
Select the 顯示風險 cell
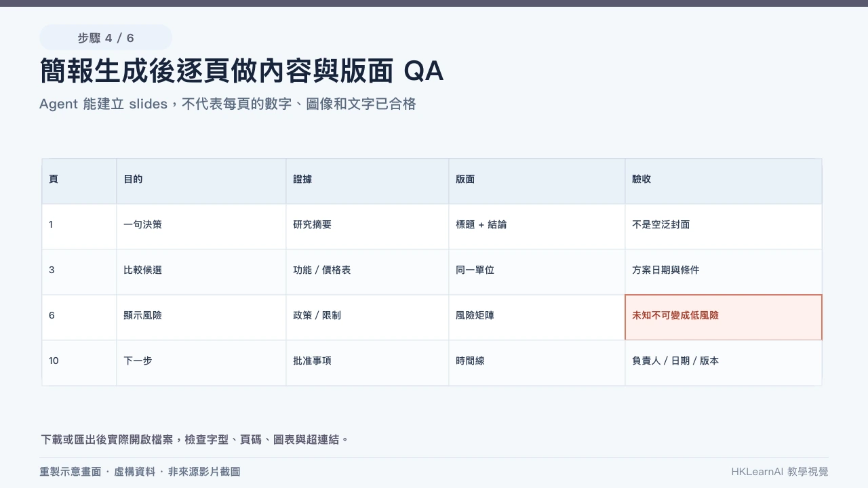[201, 317]
